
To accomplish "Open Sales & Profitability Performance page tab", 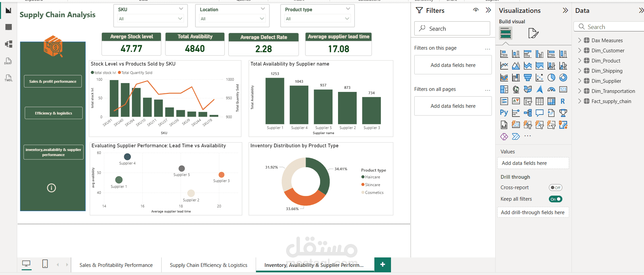I will point(116,265).
